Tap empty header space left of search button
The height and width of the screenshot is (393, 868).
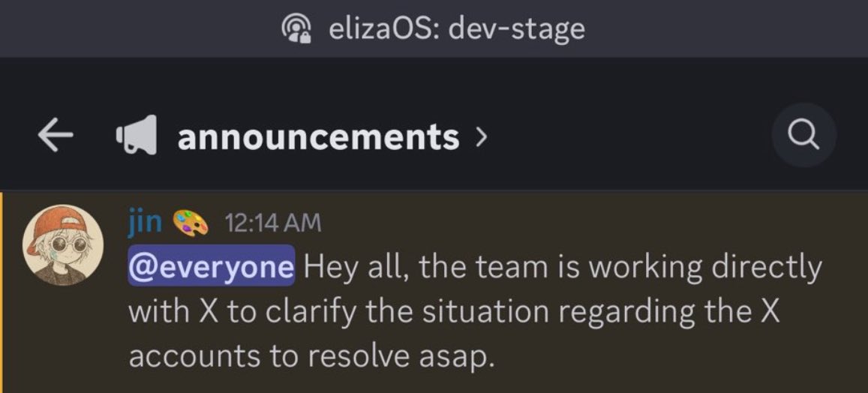(631, 136)
